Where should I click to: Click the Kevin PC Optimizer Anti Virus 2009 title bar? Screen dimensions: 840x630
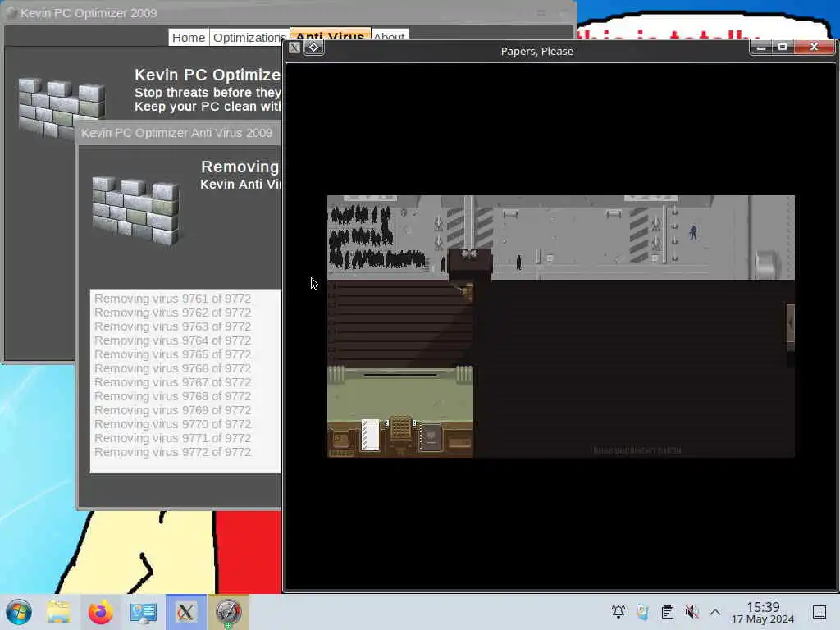[x=179, y=133]
